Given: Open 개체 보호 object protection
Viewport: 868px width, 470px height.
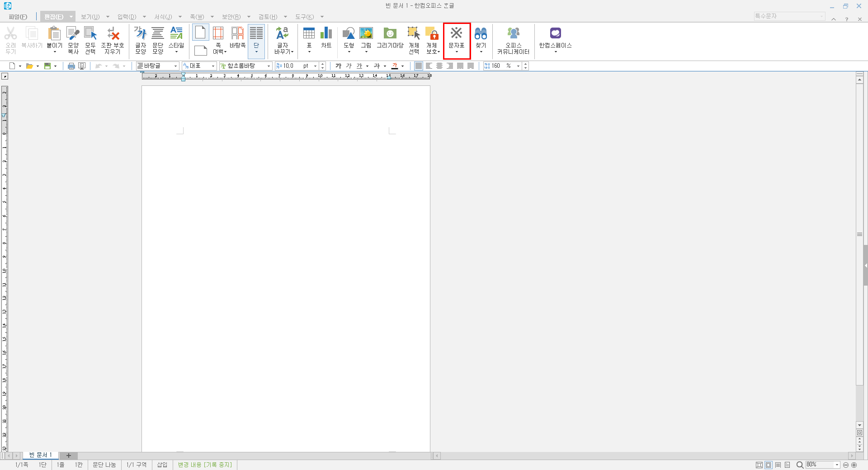Looking at the screenshot, I should point(433,41).
